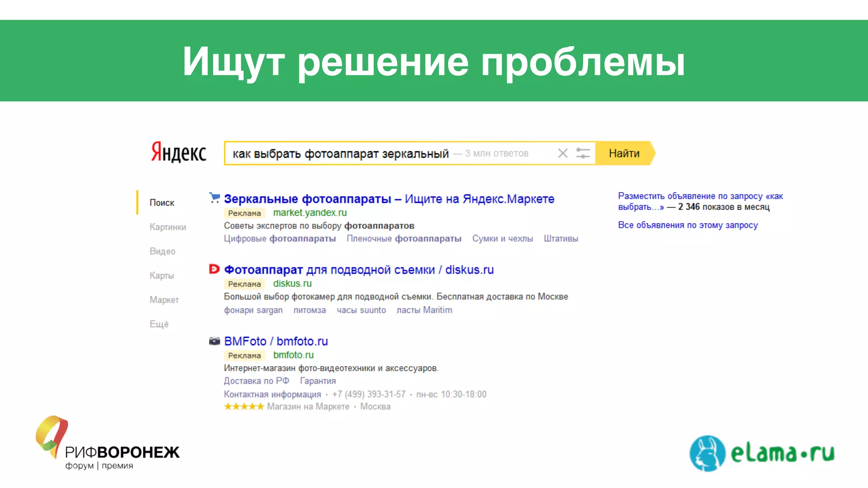Select the Поиск tab in sidebar

(x=162, y=203)
